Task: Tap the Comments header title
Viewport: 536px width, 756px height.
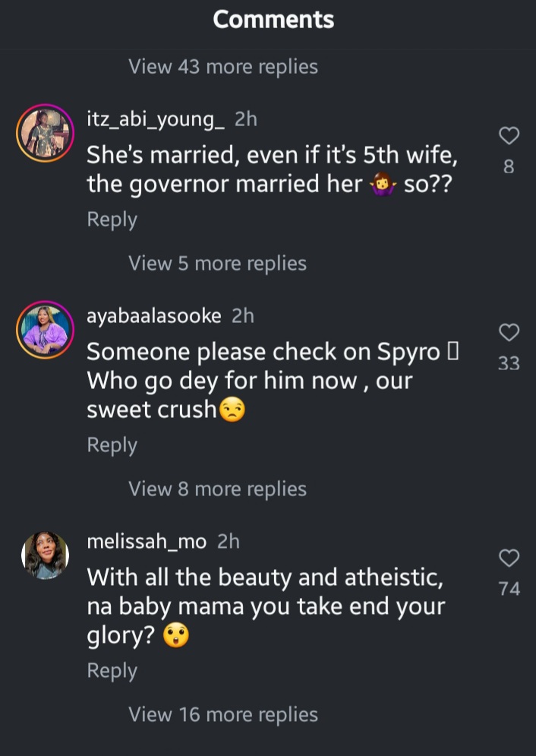Action: pos(273,20)
